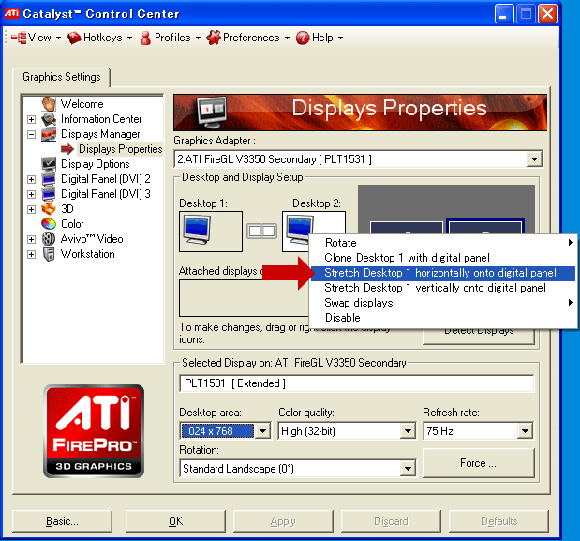
Task: Expand the Information Center tree node
Action: (x=31, y=119)
